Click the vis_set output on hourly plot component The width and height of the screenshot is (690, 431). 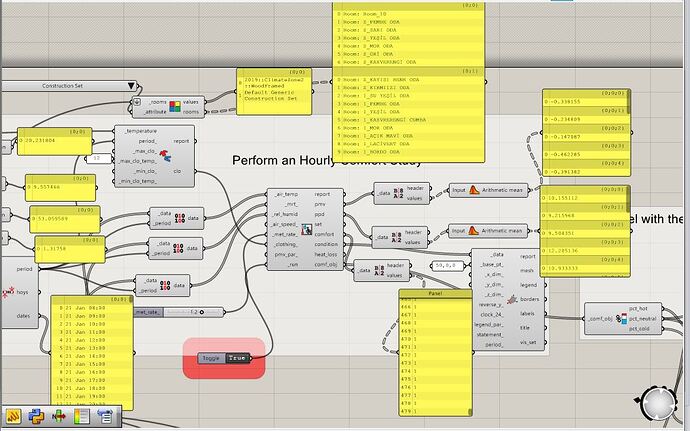point(528,342)
